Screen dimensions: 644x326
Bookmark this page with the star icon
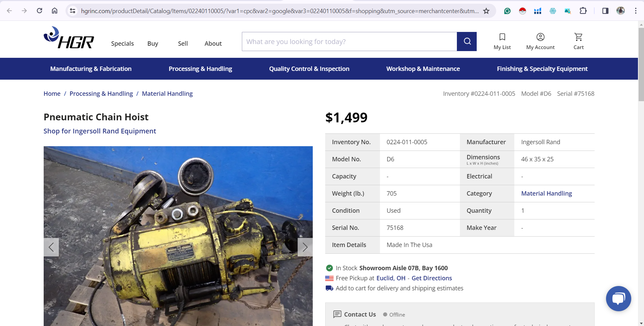click(486, 11)
